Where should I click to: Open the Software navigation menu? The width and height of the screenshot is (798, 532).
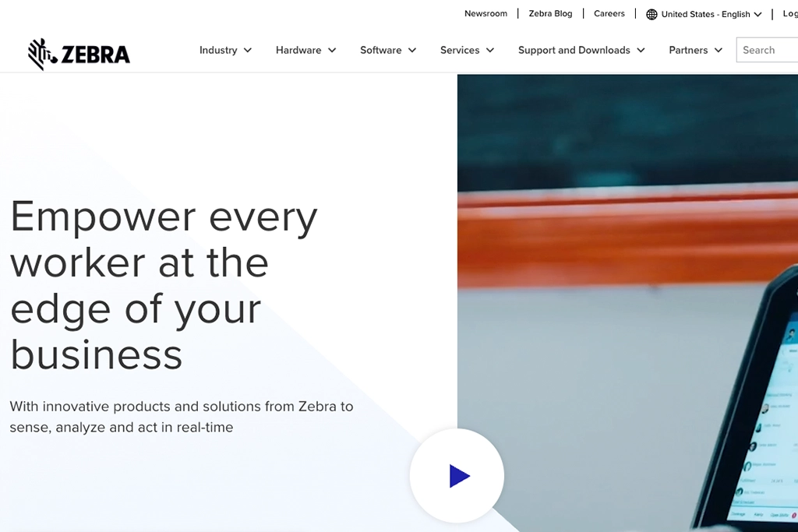click(382, 50)
